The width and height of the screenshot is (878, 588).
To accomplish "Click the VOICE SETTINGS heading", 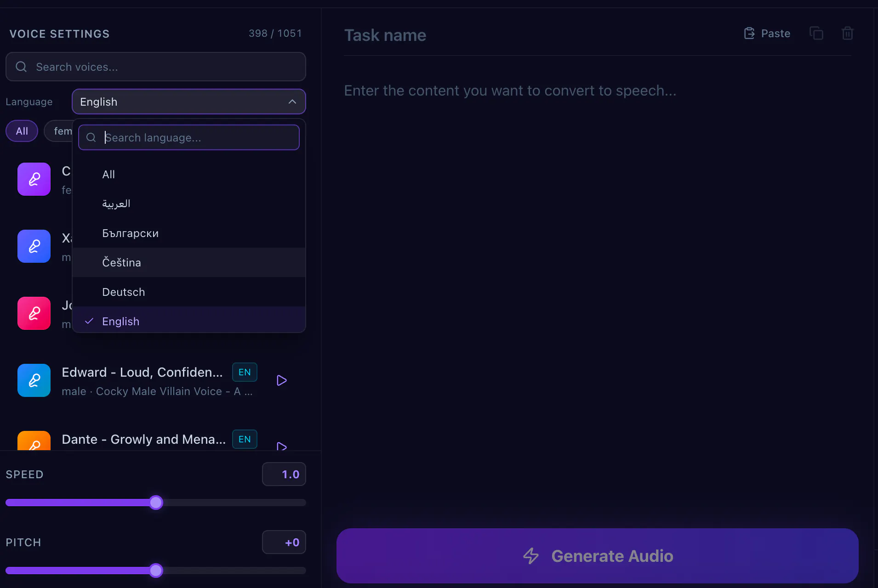I will [59, 34].
